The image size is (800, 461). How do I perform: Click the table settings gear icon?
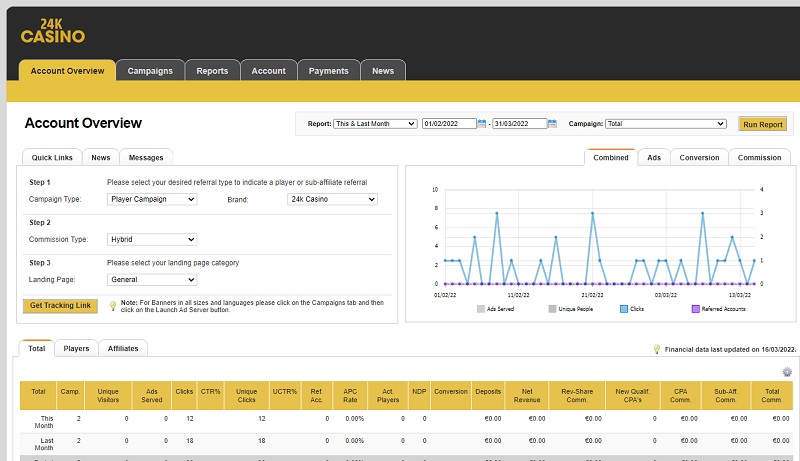787,372
